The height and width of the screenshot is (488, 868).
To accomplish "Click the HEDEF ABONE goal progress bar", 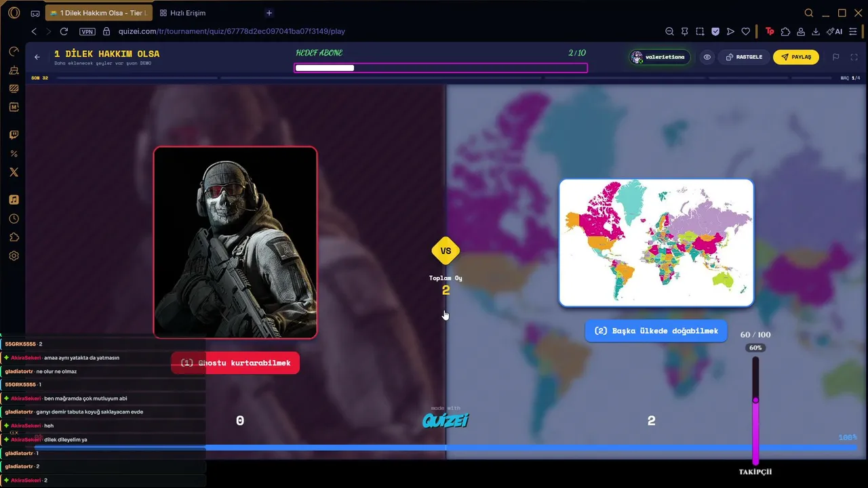I will click(x=441, y=68).
